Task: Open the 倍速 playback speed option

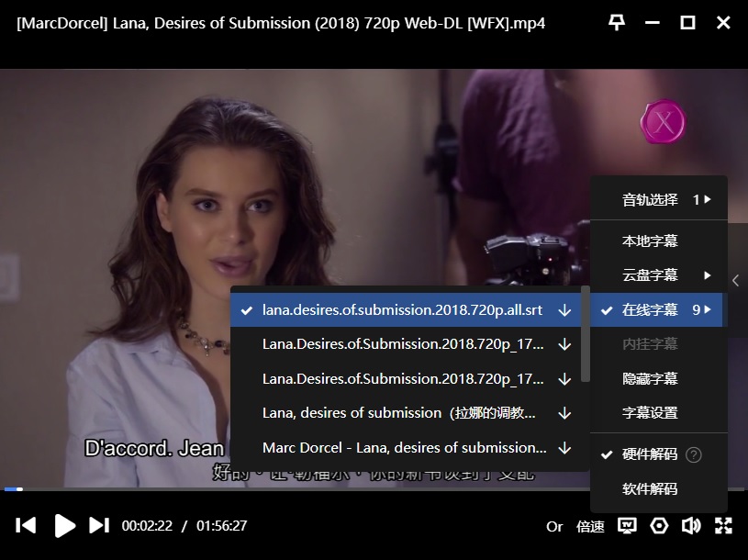Action: [x=590, y=526]
